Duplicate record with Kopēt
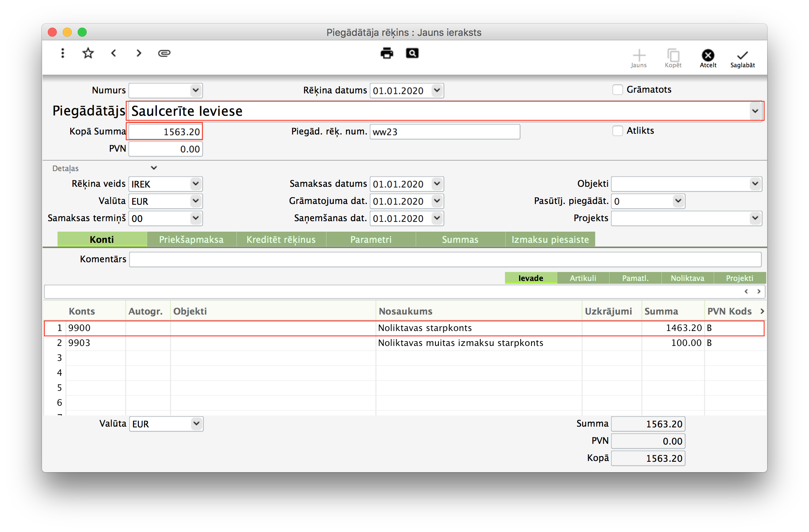809x532 pixels. click(x=673, y=59)
